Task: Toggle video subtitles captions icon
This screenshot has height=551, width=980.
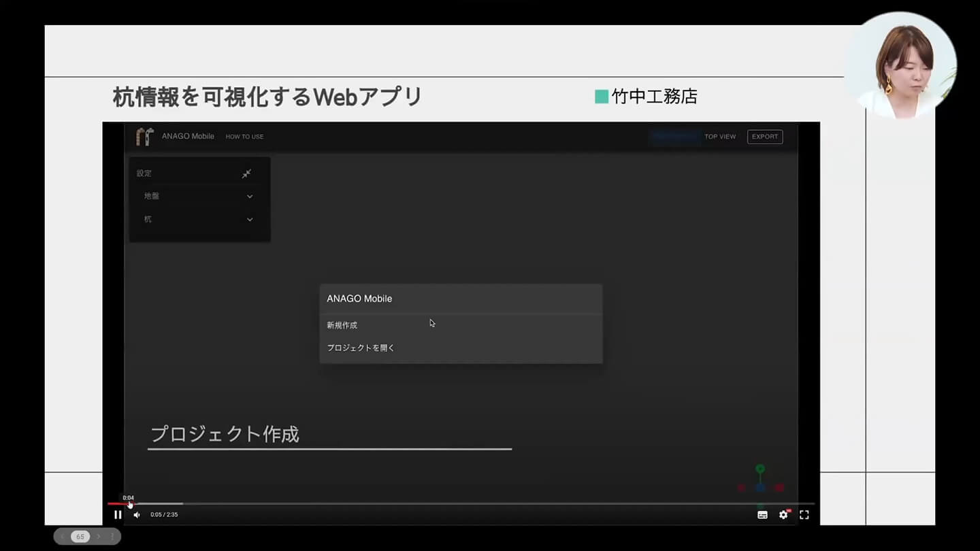Action: 762,515
